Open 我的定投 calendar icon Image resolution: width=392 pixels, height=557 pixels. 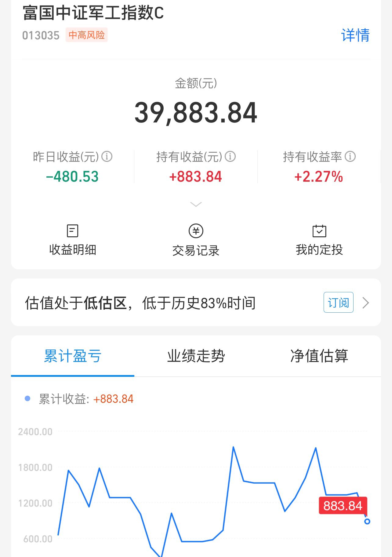tap(319, 231)
